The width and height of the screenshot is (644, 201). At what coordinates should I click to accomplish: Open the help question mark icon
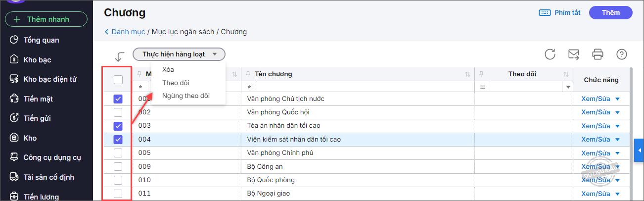622,54
